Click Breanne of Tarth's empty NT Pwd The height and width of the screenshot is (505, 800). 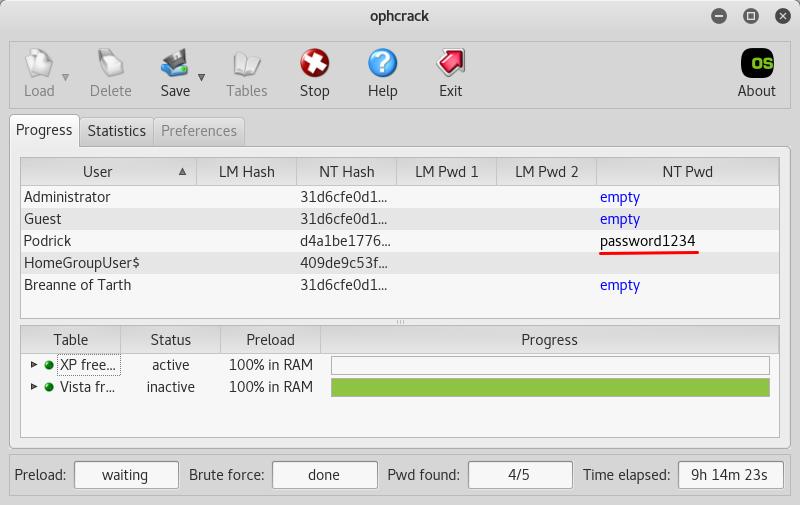[x=620, y=285]
